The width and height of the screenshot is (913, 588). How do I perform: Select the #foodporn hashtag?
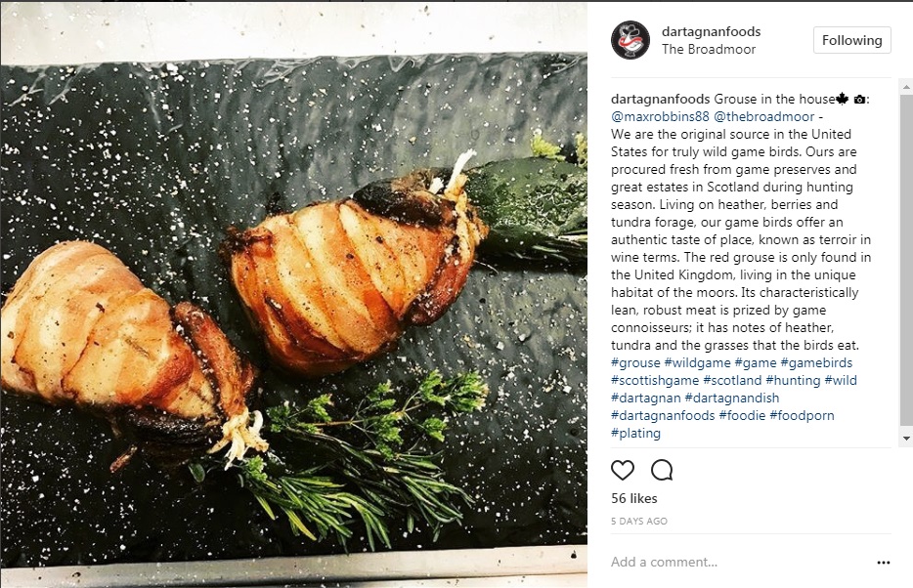pyautogui.click(x=802, y=415)
